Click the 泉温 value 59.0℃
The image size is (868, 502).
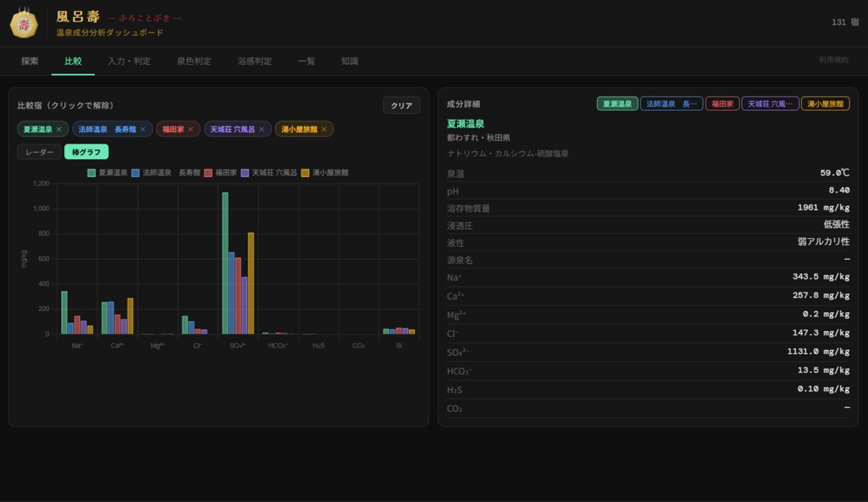point(835,173)
